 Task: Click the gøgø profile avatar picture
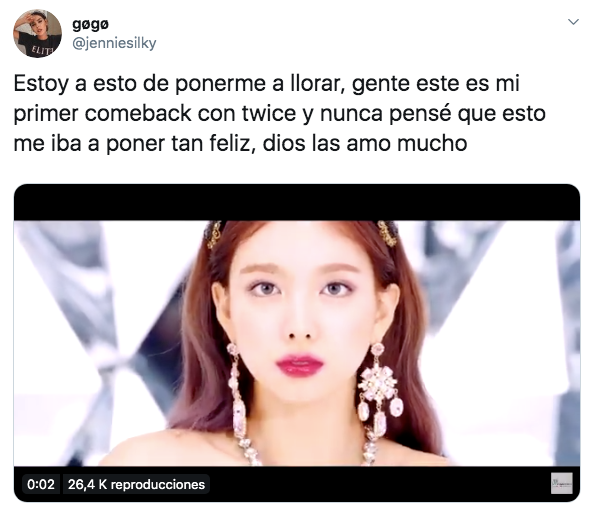37,33
